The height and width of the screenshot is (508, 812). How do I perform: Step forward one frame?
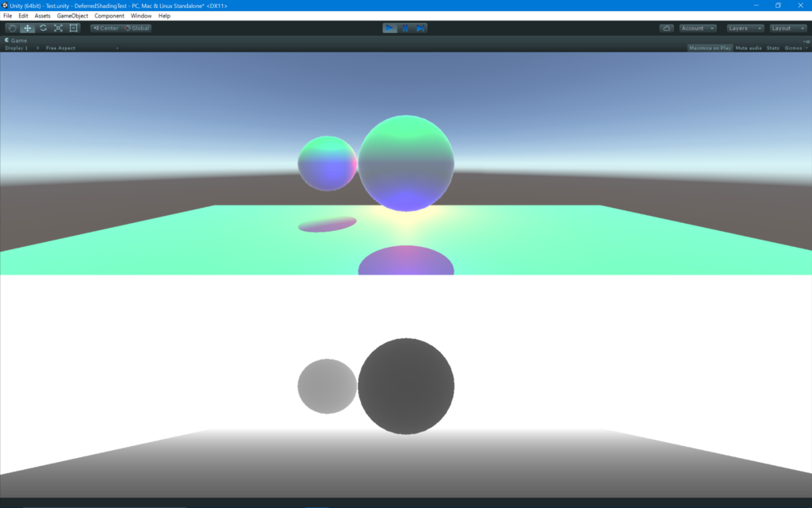click(x=420, y=28)
